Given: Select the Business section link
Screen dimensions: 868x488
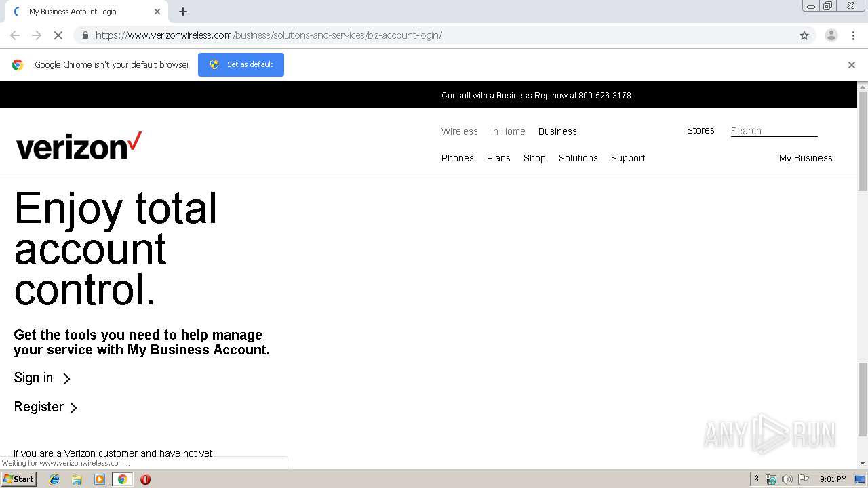Looking at the screenshot, I should (557, 131).
